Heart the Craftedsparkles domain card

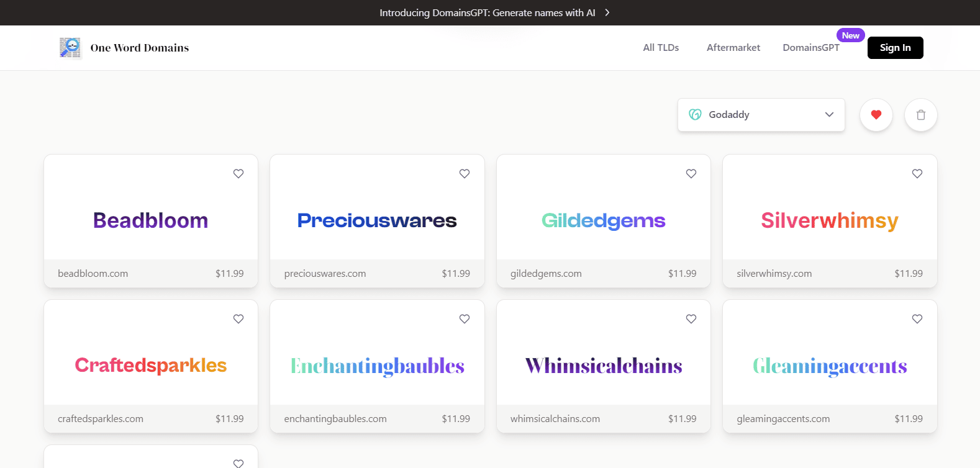(238, 319)
